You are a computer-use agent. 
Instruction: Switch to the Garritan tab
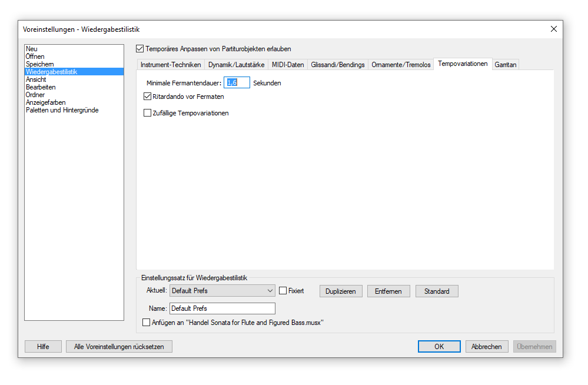pyautogui.click(x=506, y=65)
